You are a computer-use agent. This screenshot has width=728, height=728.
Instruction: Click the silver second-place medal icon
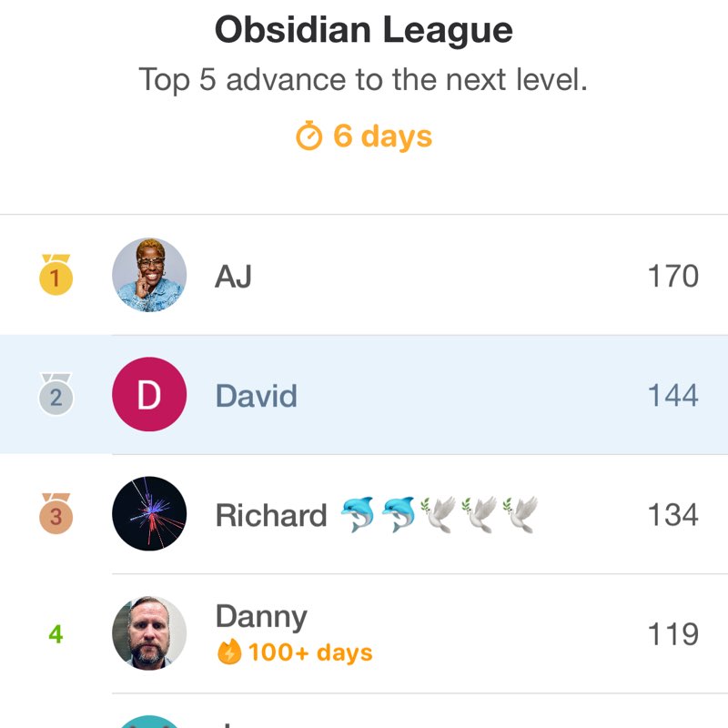[x=56, y=395]
